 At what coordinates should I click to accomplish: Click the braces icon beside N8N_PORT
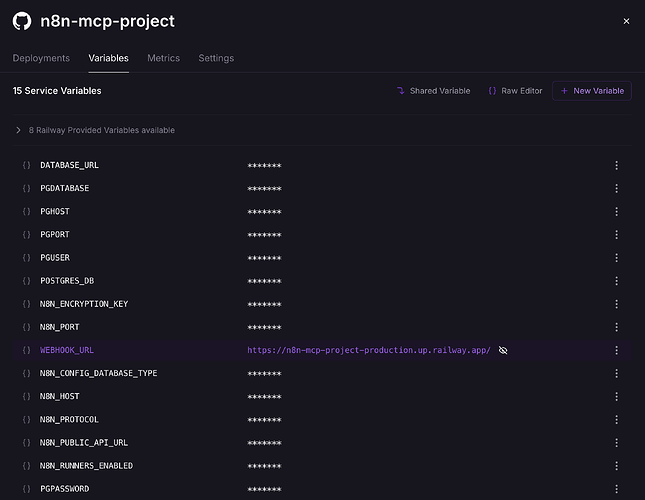(x=26, y=327)
